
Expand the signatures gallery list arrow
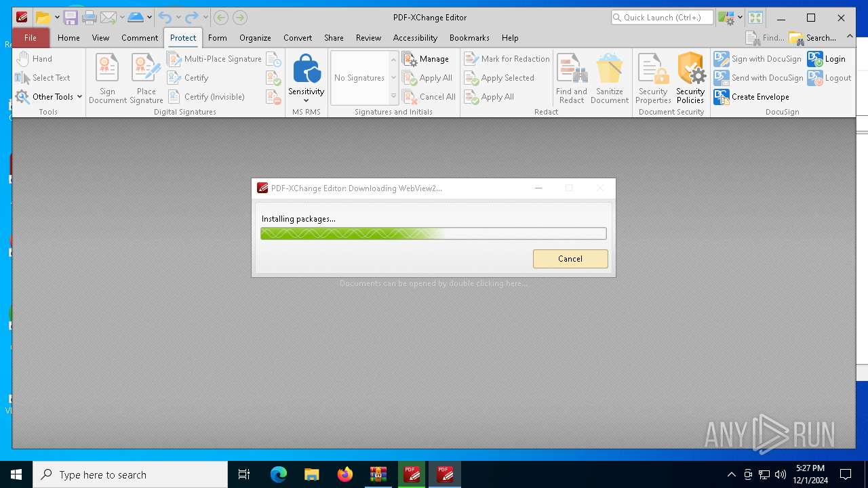(393, 97)
